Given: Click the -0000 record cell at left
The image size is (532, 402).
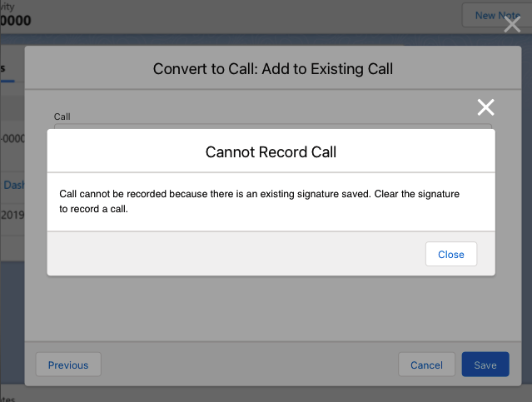Looking at the screenshot, I should point(12,138).
